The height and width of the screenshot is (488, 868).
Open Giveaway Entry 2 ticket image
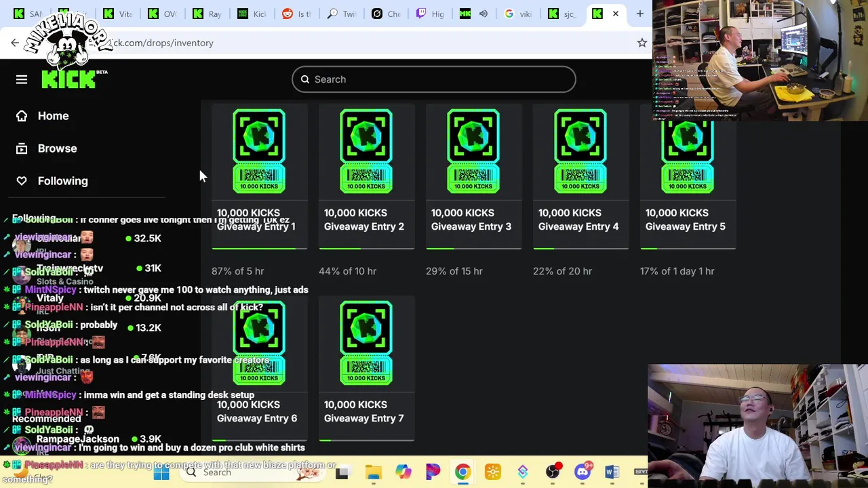point(366,151)
